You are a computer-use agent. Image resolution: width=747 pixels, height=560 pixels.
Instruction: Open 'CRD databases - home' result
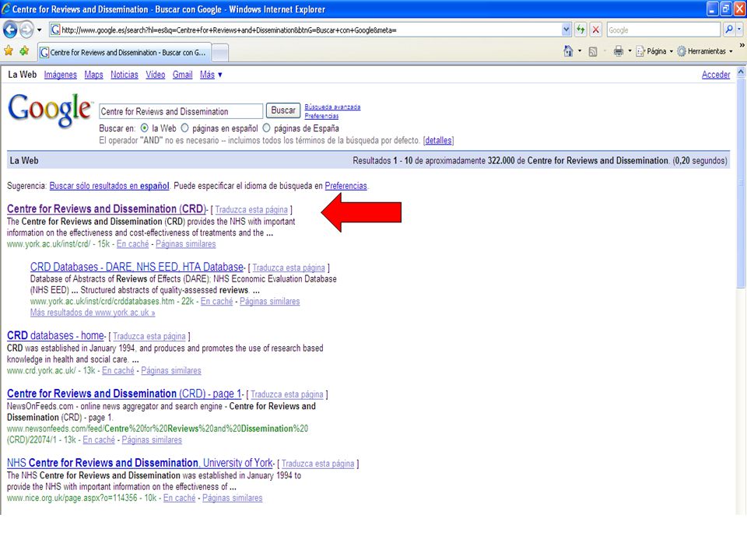[x=55, y=336]
